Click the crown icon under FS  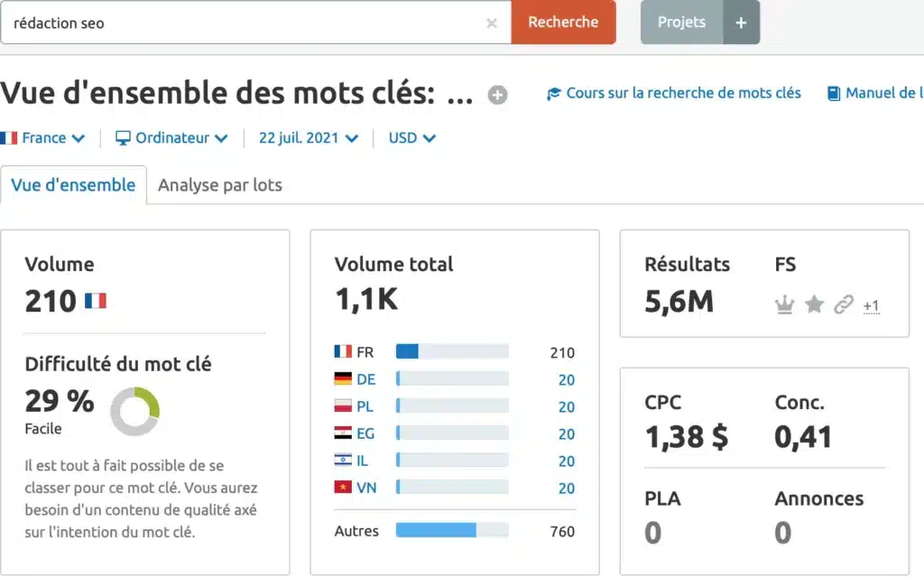coord(783,305)
